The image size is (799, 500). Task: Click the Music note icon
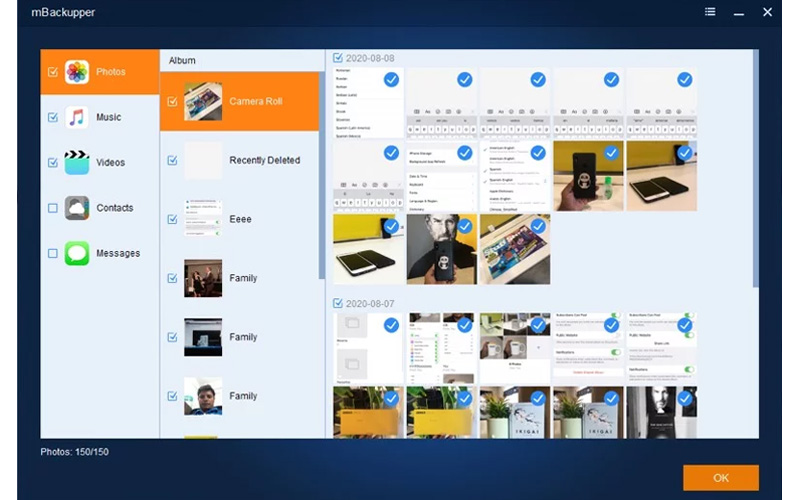77,117
